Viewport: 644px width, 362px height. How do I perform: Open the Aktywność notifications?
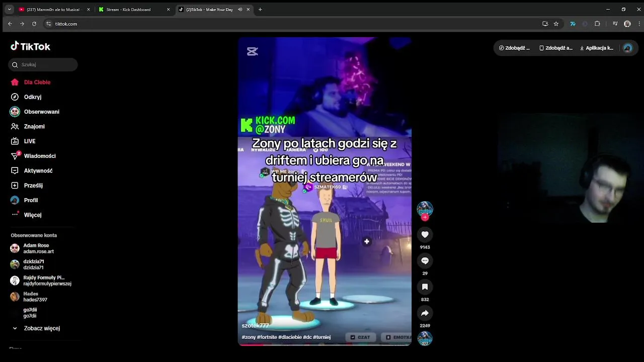[x=31, y=170]
